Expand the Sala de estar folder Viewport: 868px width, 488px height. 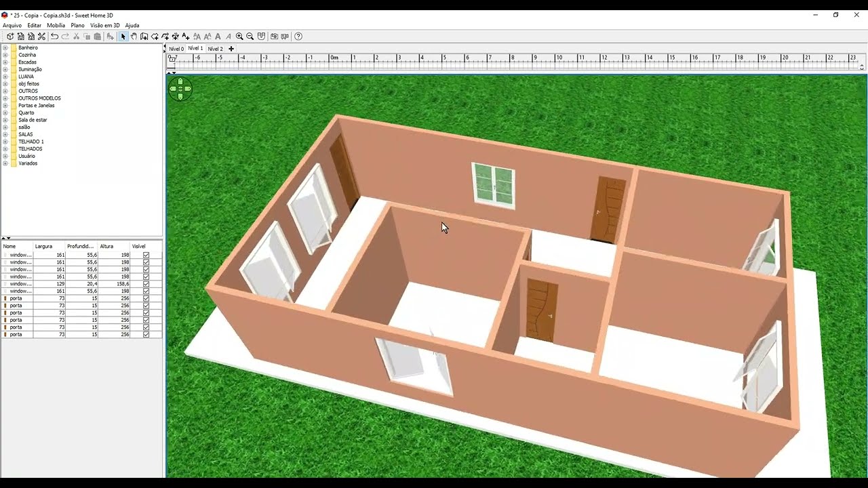tap(5, 120)
